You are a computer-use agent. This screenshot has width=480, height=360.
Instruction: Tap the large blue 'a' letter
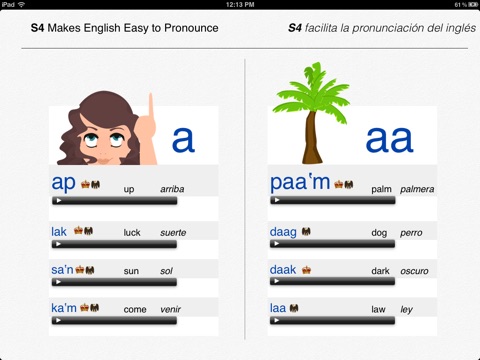[183, 140]
